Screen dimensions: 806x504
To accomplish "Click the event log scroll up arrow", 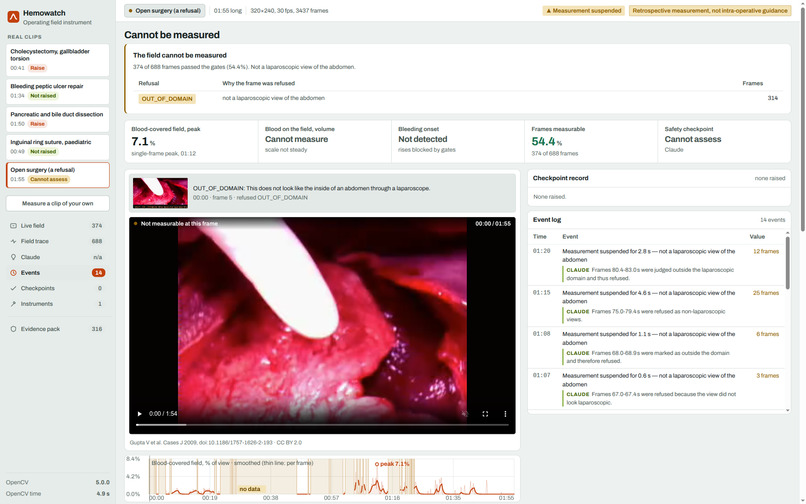I will coord(787,233).
